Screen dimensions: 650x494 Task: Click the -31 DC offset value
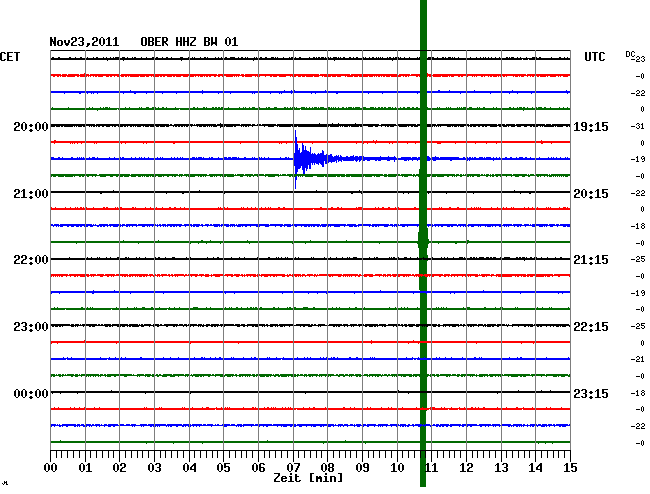[638, 126]
